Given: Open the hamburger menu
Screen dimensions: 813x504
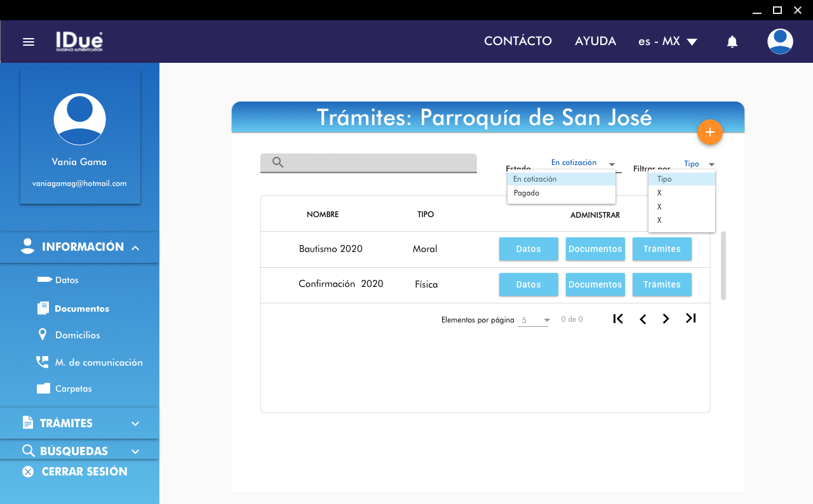Looking at the screenshot, I should [x=28, y=42].
